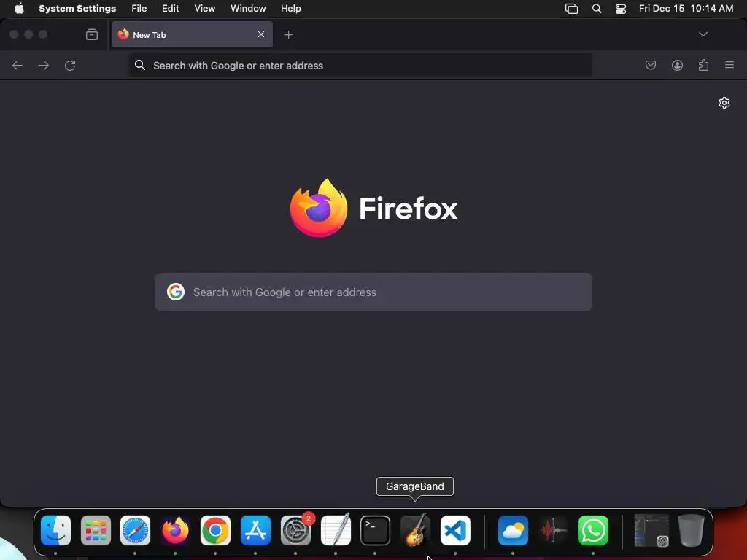This screenshot has width=747, height=560.
Task: Open the System Settings menu
Action: pos(77,9)
